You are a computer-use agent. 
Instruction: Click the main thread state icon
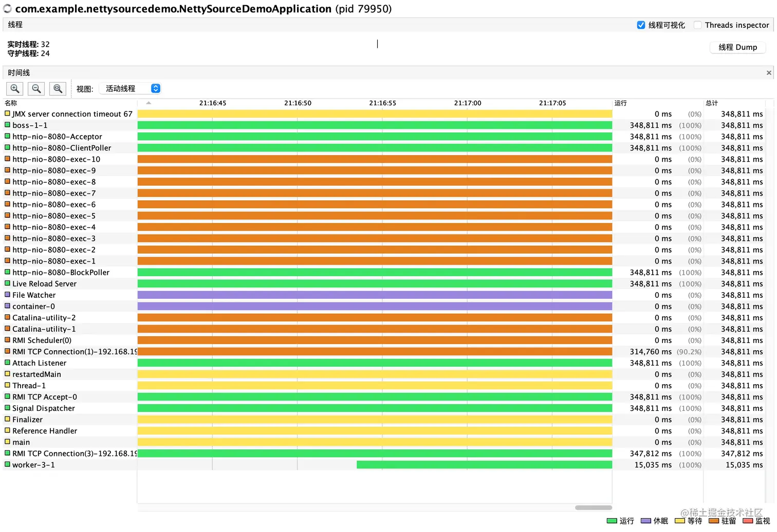pos(7,442)
